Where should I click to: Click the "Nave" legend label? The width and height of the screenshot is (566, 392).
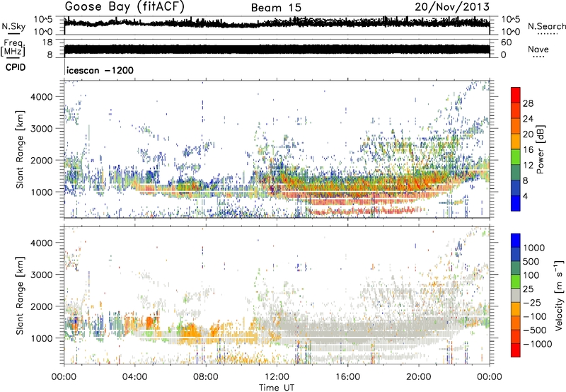(538, 49)
